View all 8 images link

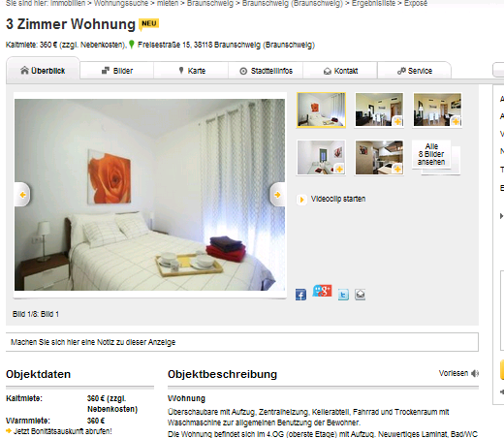pos(431,154)
